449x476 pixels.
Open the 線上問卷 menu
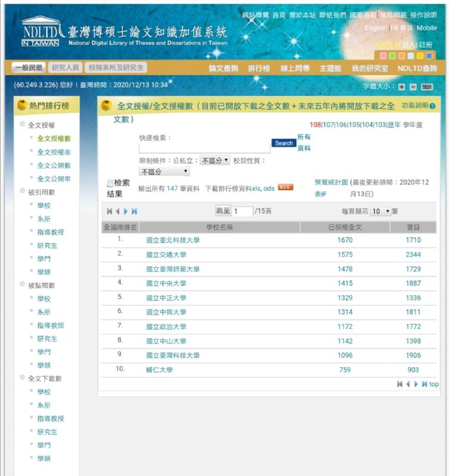[295, 68]
